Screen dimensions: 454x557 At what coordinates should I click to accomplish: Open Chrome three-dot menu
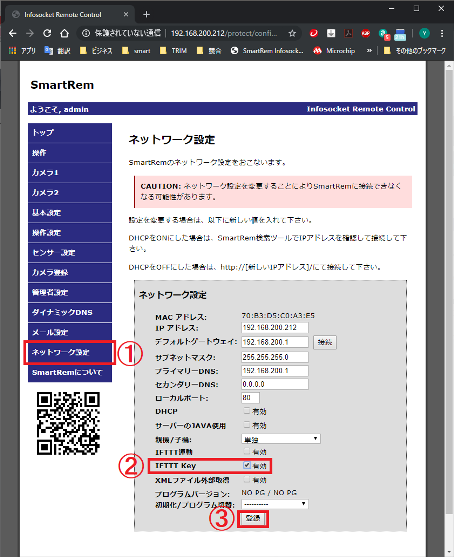[x=442, y=33]
